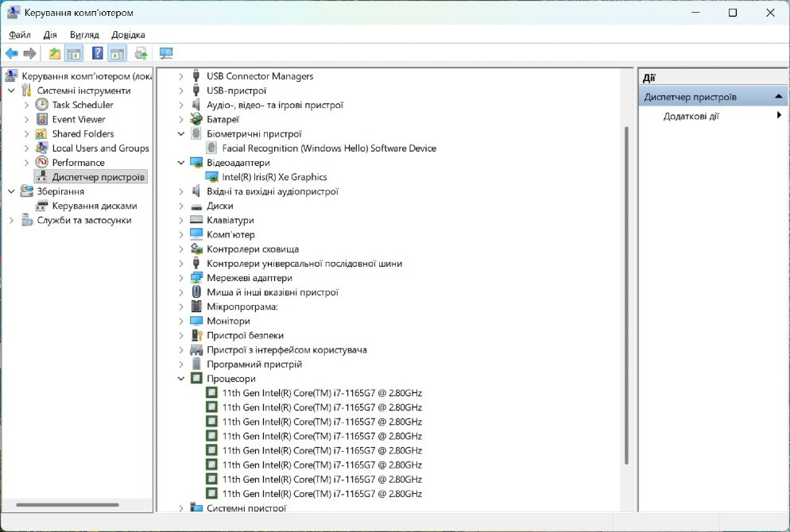
Task: Collapse the Відеоадаптери category
Action: (181, 163)
